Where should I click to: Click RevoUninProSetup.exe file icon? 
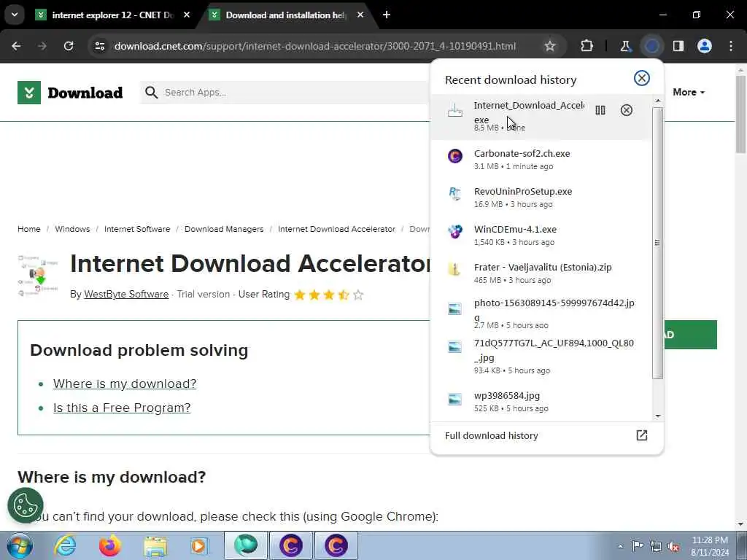click(x=455, y=194)
